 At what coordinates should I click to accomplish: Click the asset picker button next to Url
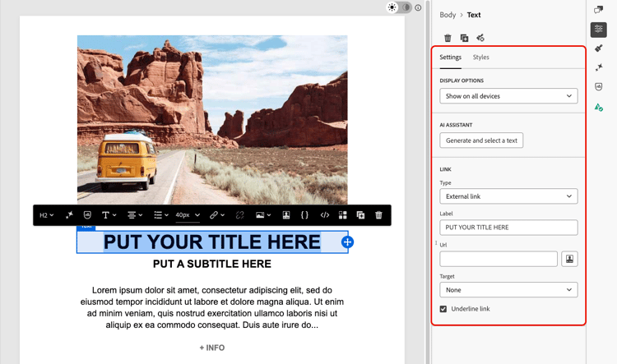569,259
